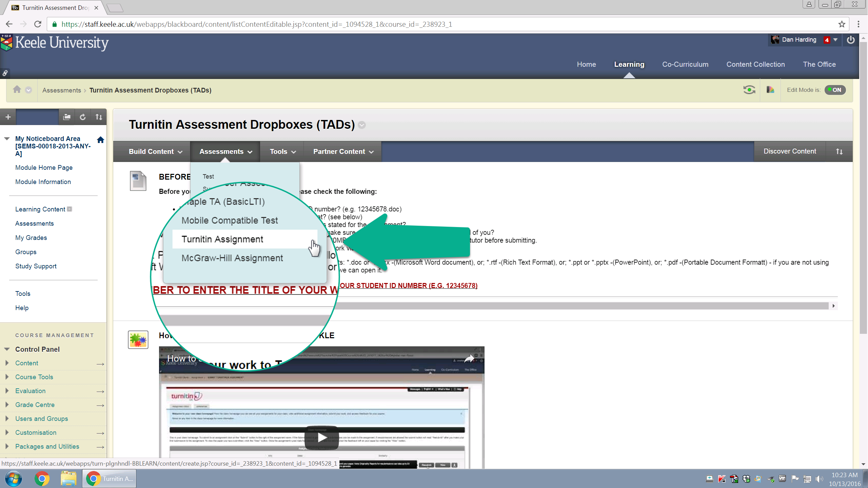This screenshot has width=868, height=488.
Task: Open File Explorer from taskbar
Action: [x=69, y=479]
